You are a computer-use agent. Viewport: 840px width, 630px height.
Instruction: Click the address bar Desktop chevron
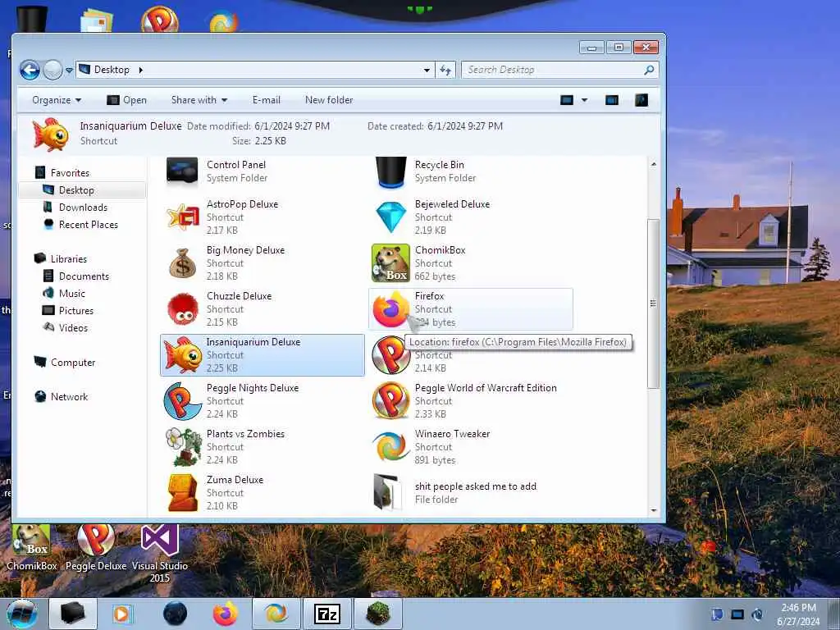click(140, 71)
